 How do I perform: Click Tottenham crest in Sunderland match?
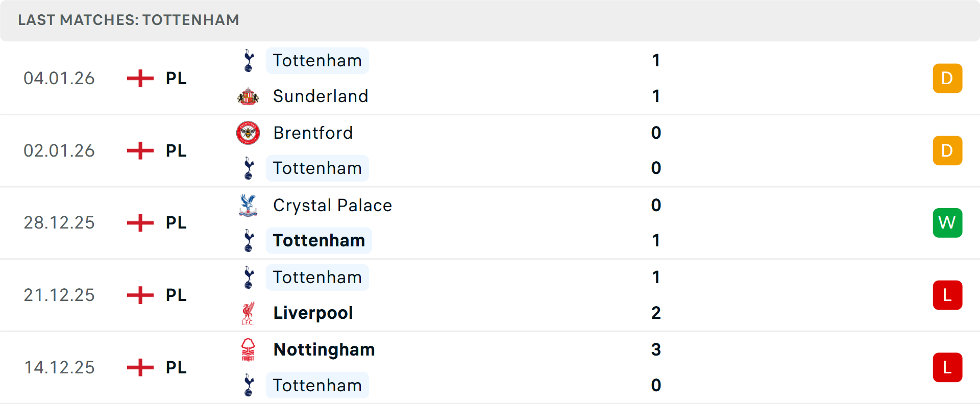click(249, 61)
